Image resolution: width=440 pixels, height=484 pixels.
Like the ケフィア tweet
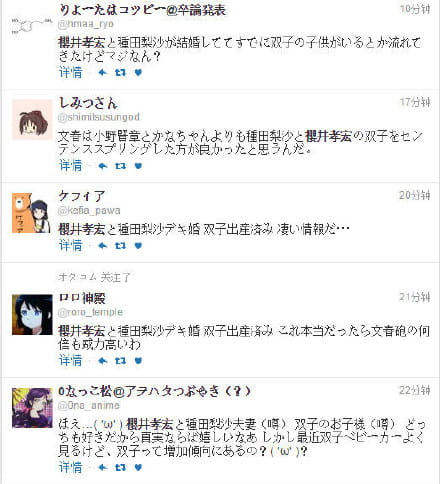coord(138,246)
